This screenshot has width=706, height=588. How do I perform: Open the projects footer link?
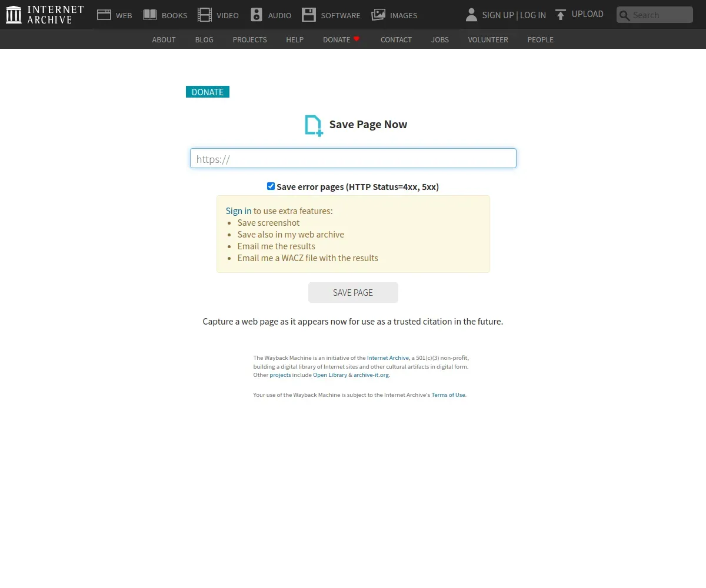click(x=280, y=375)
